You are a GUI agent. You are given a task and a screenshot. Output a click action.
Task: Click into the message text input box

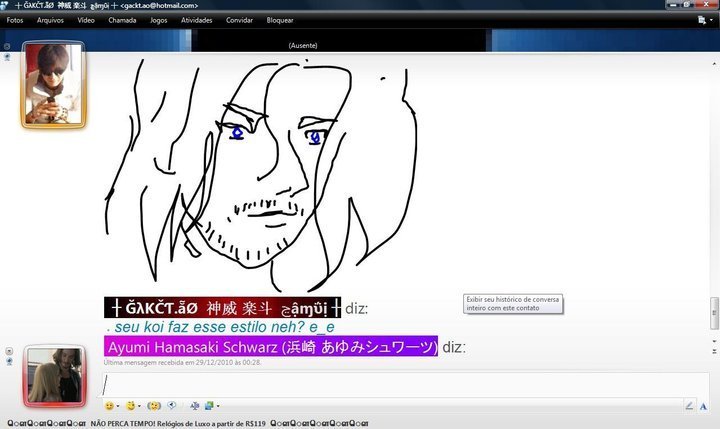pyautogui.click(x=400, y=384)
